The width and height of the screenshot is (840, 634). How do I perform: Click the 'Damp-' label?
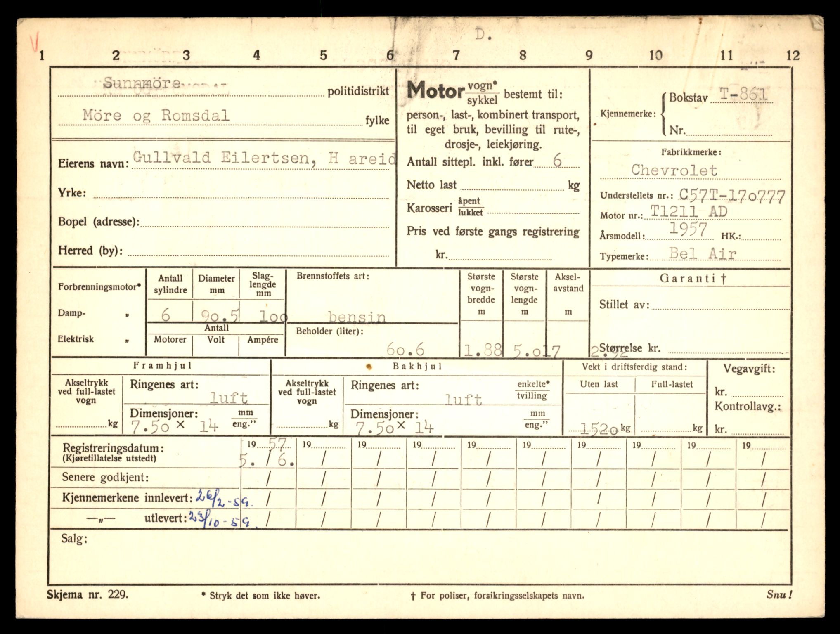coord(72,313)
